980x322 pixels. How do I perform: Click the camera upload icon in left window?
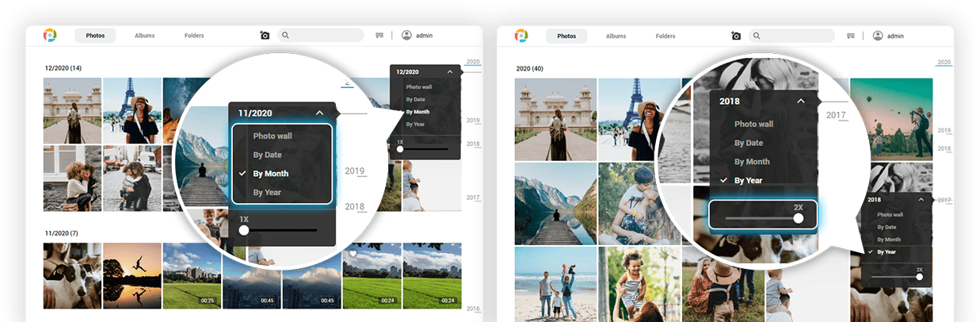click(x=265, y=36)
